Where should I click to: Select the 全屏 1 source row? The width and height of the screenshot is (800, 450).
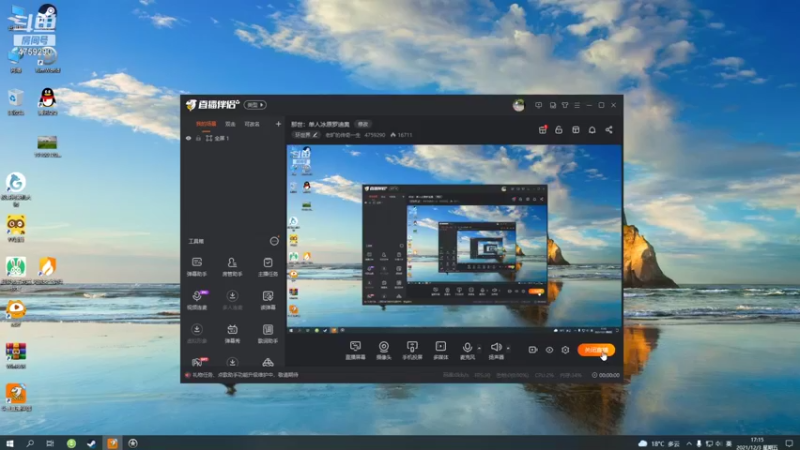pyautogui.click(x=233, y=138)
